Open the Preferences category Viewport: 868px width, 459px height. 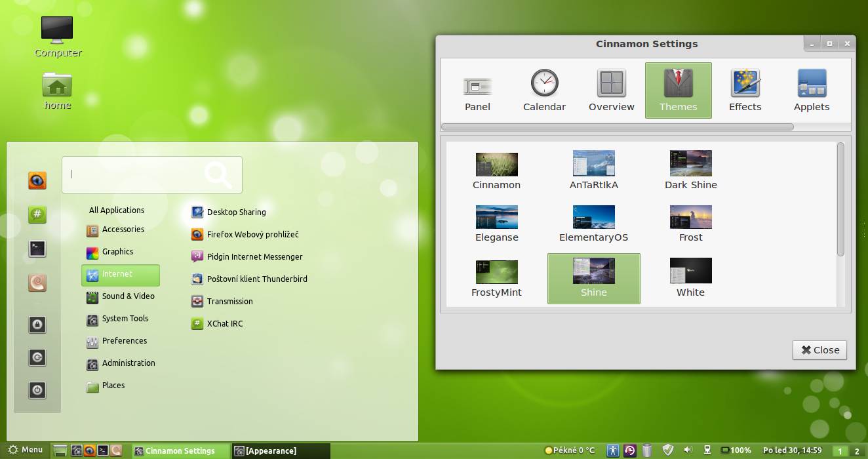121,341
